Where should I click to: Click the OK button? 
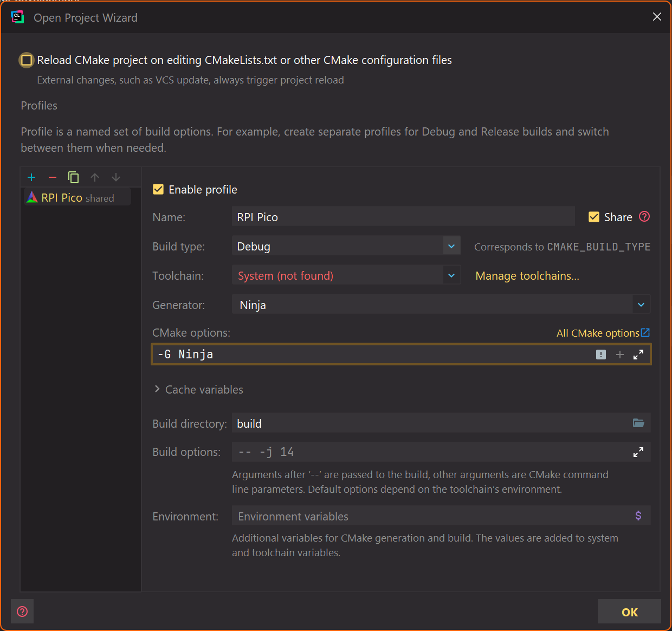click(x=629, y=611)
